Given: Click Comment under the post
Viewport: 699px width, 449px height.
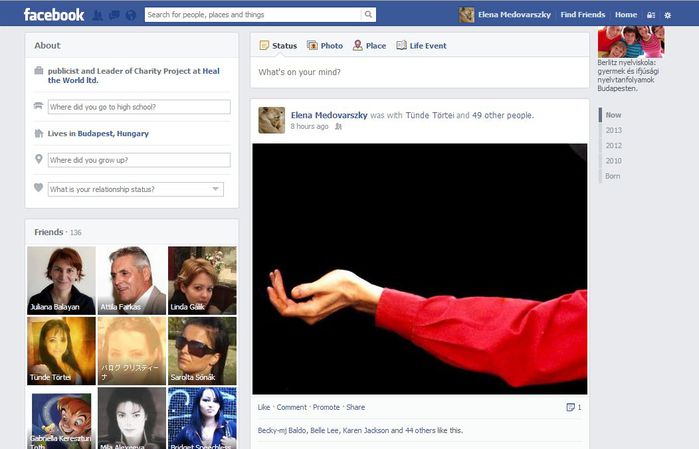Looking at the screenshot, I should point(292,407).
